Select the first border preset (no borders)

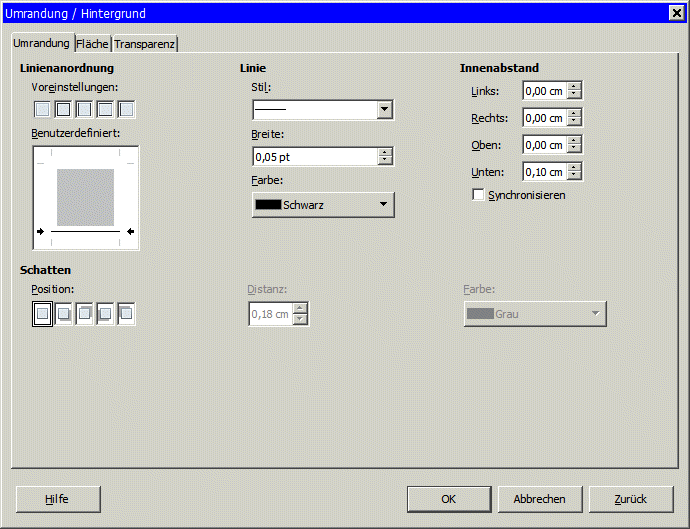(42, 109)
